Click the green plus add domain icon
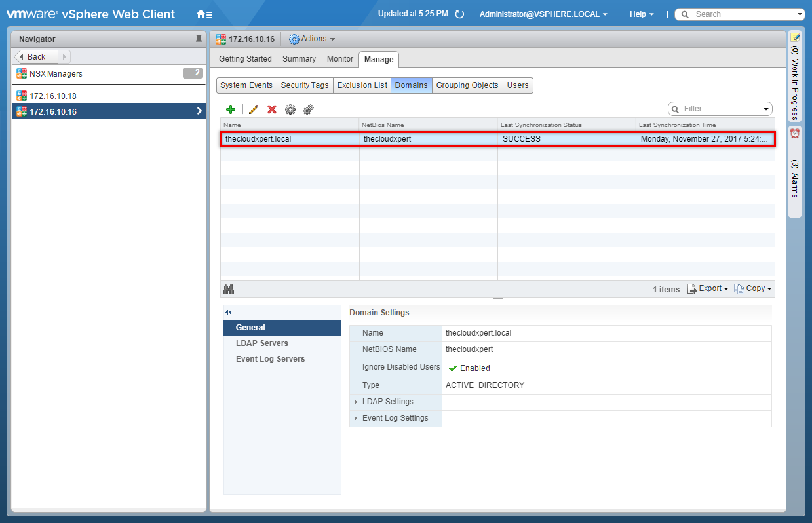The image size is (812, 523). click(x=230, y=109)
